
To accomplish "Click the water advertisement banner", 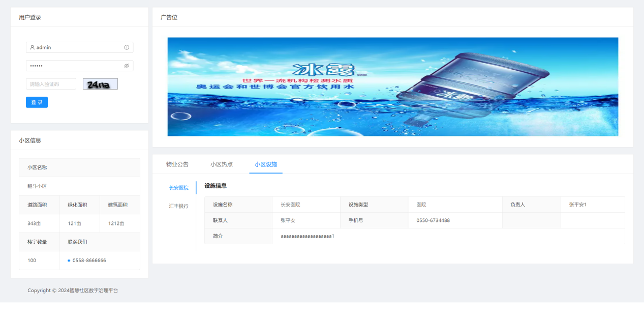I will tap(393, 87).
